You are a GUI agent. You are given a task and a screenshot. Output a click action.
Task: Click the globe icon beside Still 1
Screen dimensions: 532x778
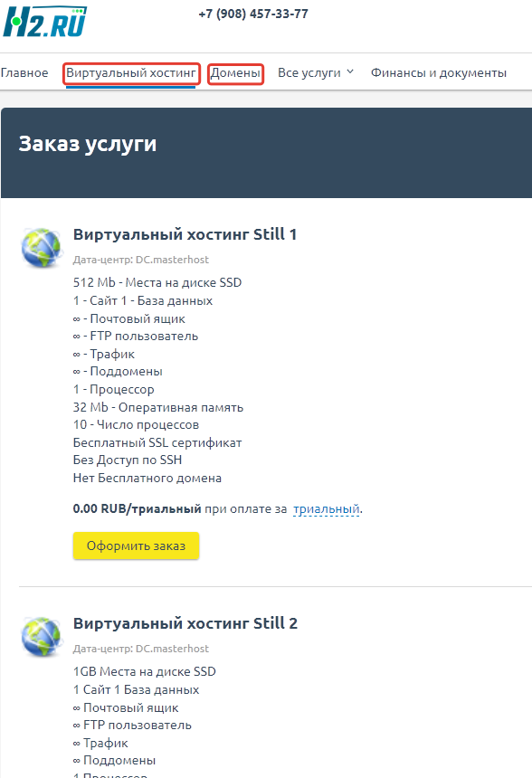[42, 248]
